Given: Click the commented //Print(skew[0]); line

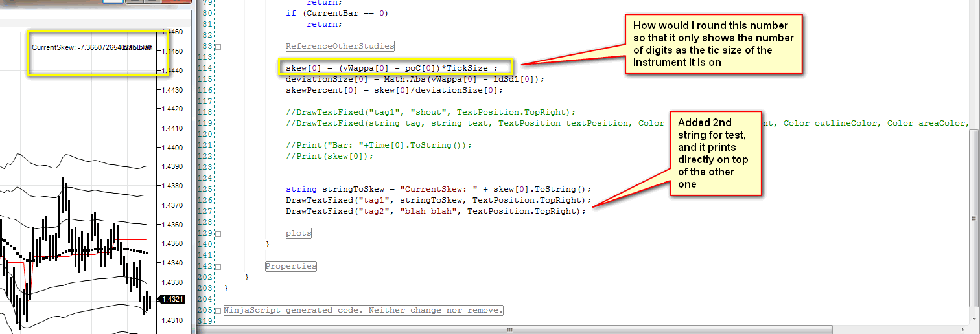Looking at the screenshot, I should [x=330, y=156].
